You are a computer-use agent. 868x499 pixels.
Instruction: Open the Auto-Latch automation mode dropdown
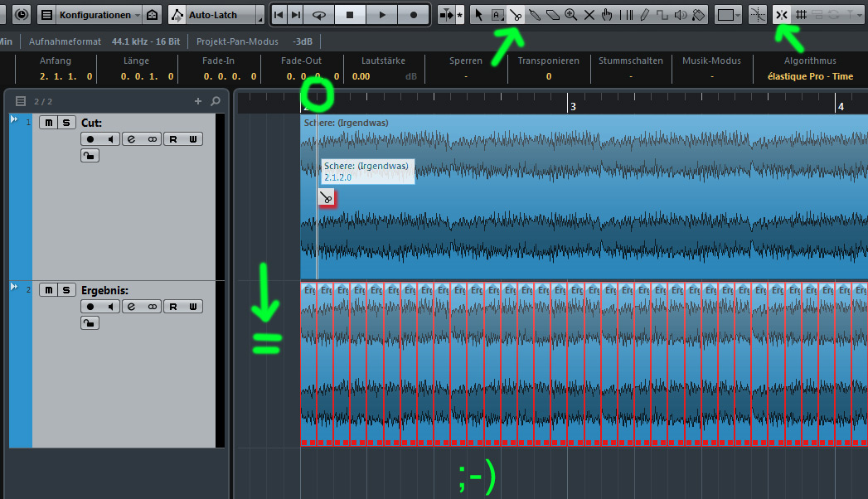pyautogui.click(x=224, y=15)
